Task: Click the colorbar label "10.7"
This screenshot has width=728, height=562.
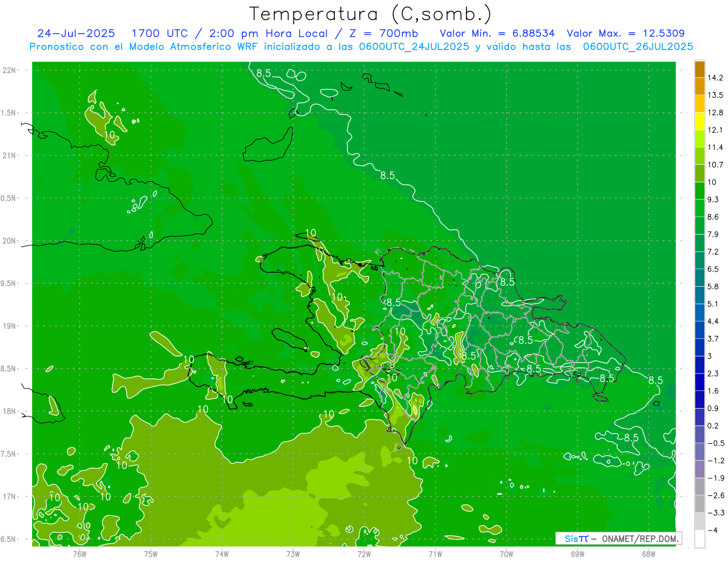Action: (x=715, y=165)
